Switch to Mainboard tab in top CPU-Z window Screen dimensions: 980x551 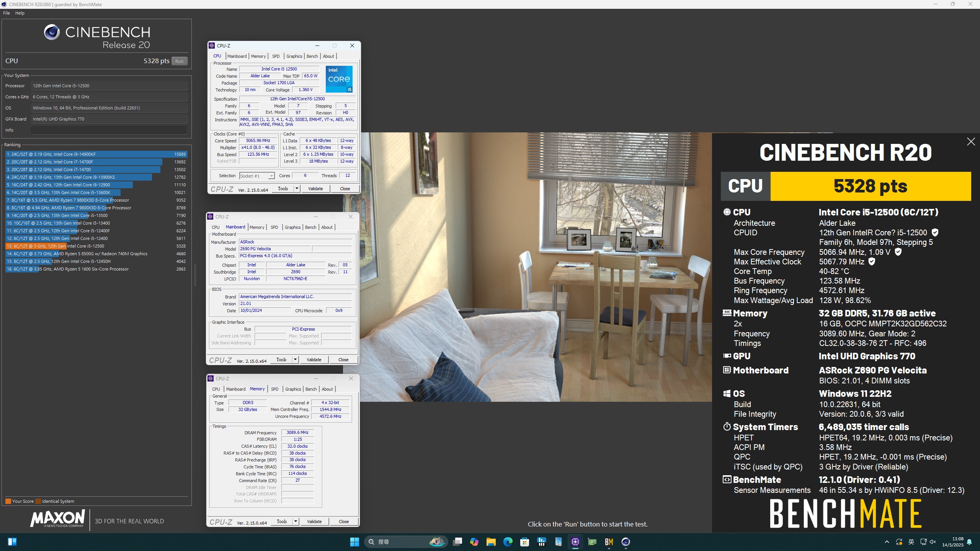(237, 56)
